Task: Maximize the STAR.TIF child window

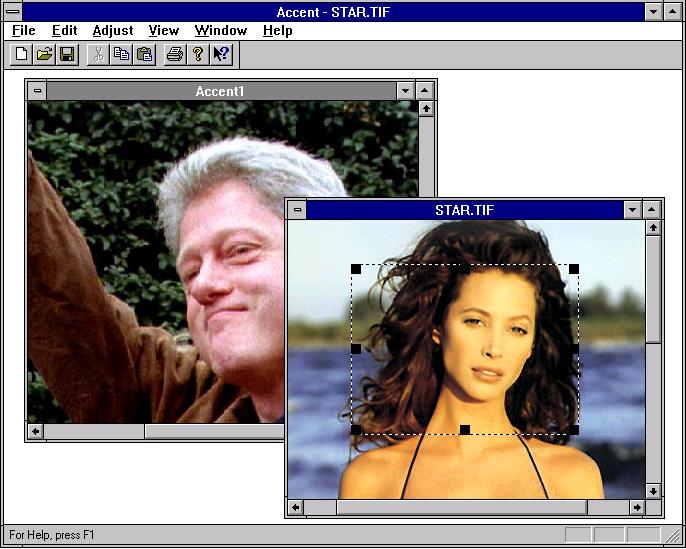Action: [651, 210]
